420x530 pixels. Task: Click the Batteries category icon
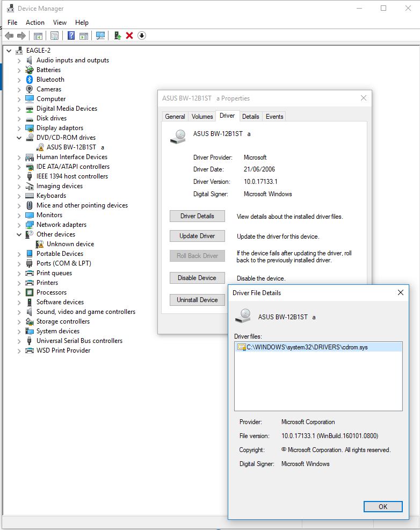point(30,70)
